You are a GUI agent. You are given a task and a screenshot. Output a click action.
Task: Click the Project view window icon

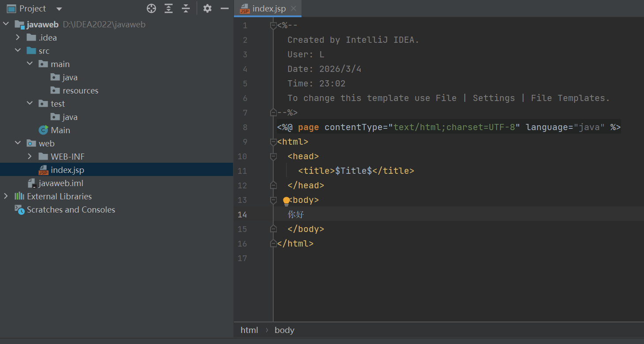point(11,8)
